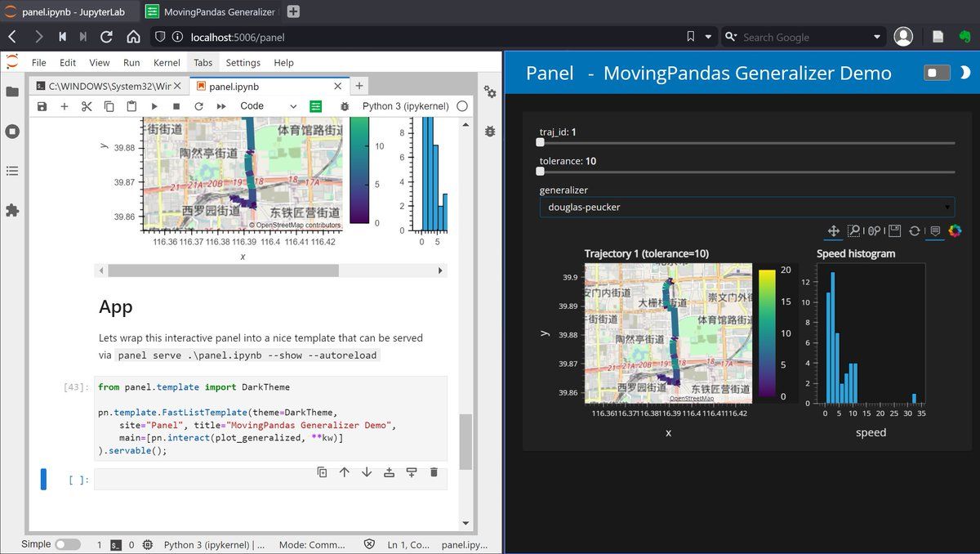Click the tolerance slider handle

540,172
